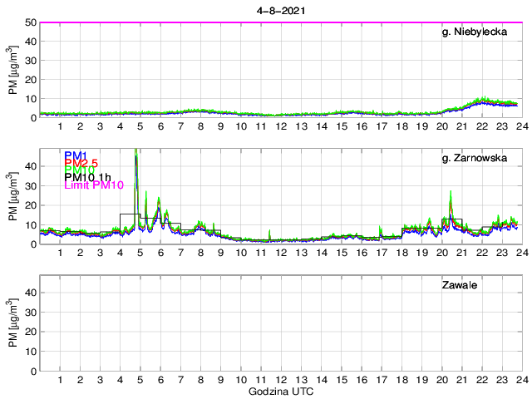
Task: Click the Zarnowska chart PM y-axis label
Action: [x=13, y=197]
